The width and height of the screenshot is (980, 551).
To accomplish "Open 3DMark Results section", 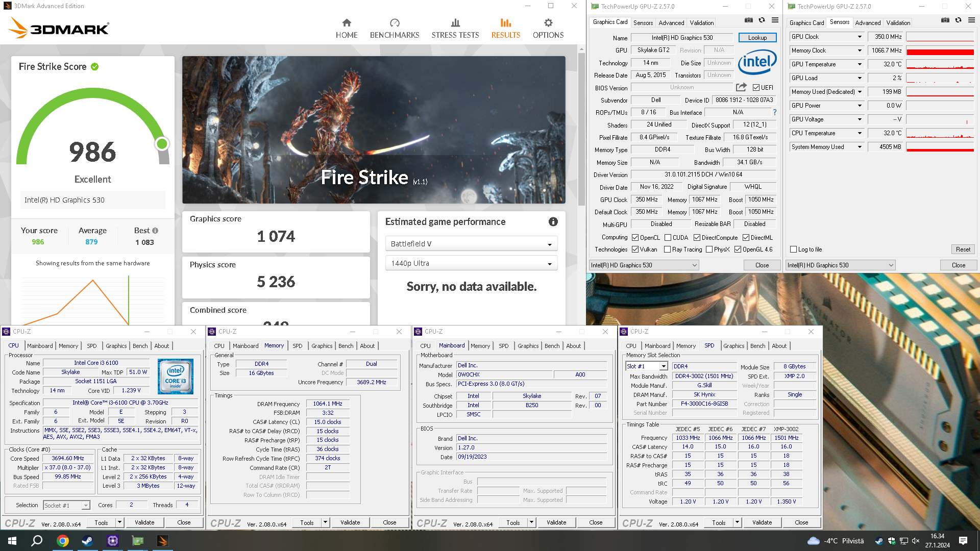I will coord(506,29).
